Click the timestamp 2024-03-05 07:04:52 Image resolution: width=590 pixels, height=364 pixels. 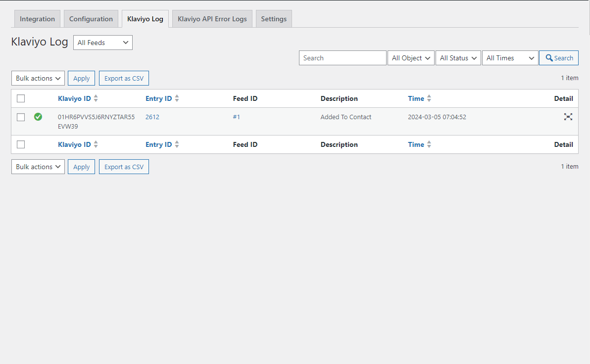437,117
